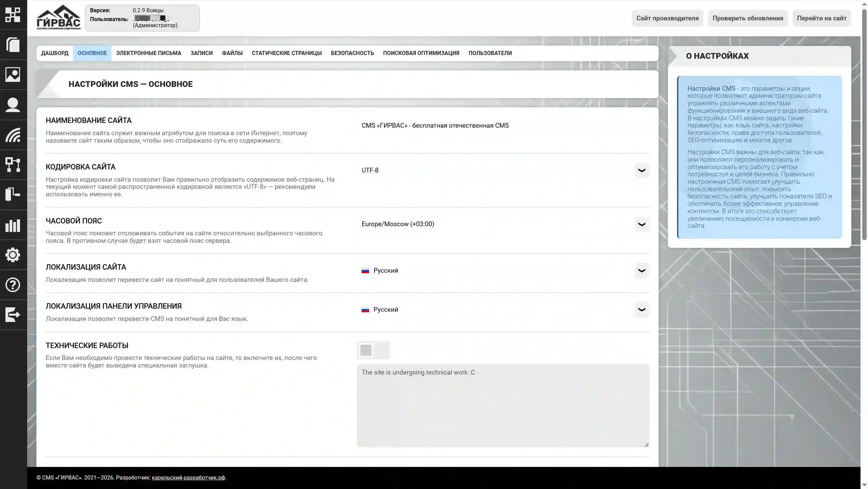Follow the карельский-разработчик.рф footer link
The image size is (868, 489).
click(x=188, y=477)
